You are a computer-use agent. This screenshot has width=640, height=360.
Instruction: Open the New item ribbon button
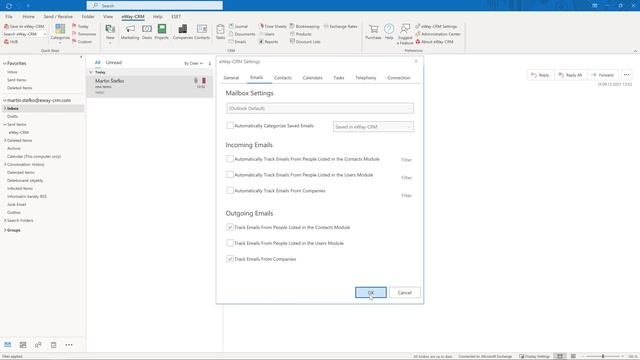110,33
